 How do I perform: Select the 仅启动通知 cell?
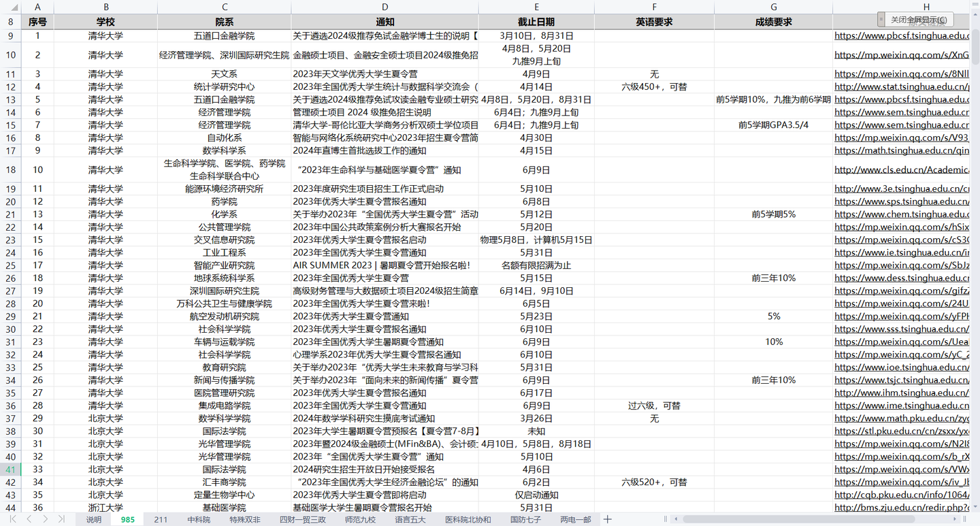[536, 495]
